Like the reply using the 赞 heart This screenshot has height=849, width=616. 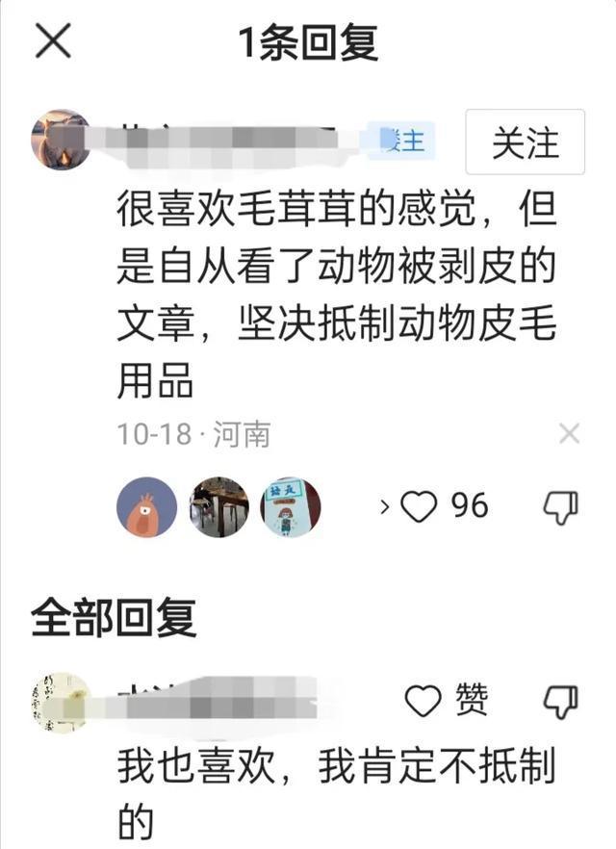click(x=423, y=701)
